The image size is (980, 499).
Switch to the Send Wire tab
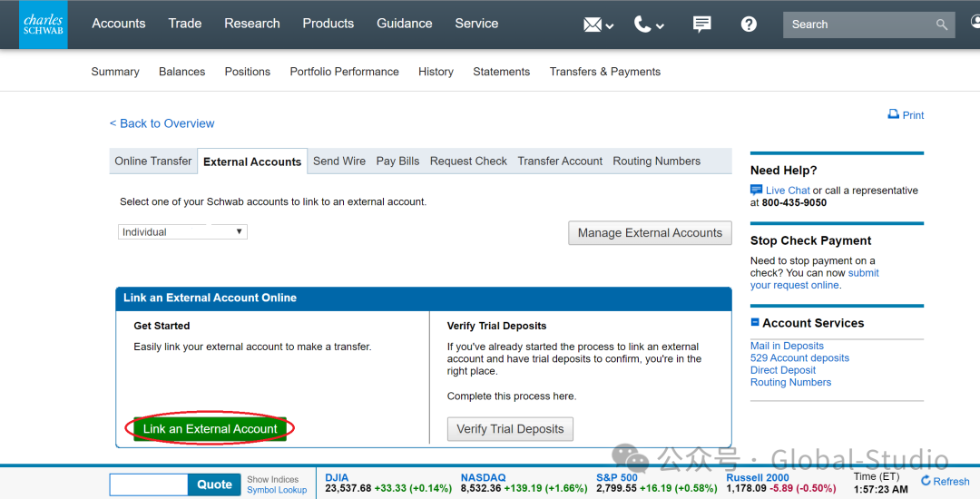339,161
